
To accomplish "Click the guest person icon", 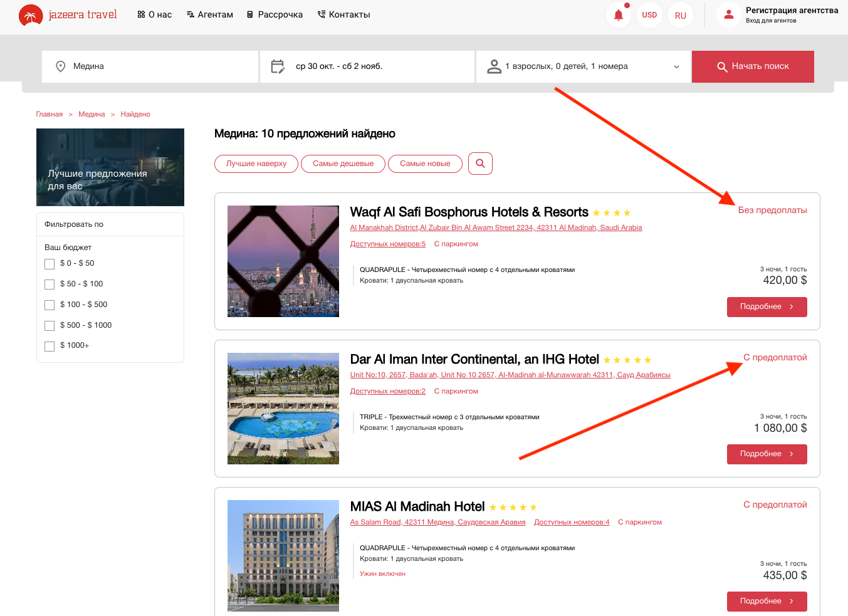I will 494,66.
